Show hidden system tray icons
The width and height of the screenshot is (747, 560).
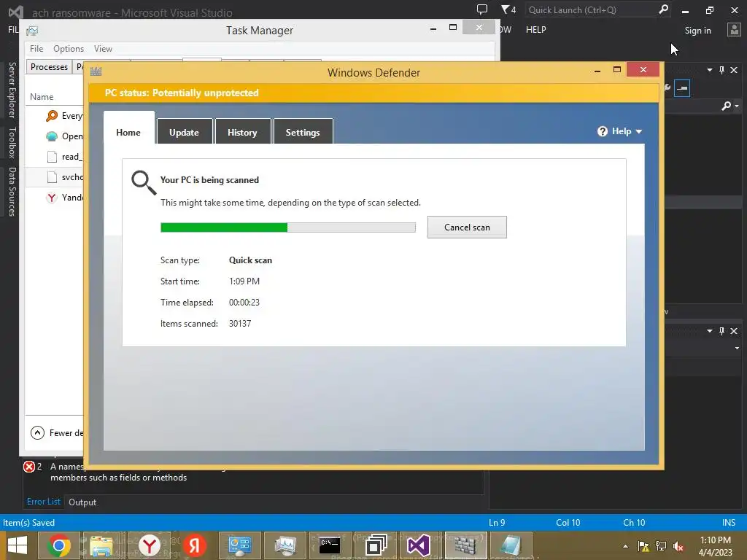[x=625, y=546]
